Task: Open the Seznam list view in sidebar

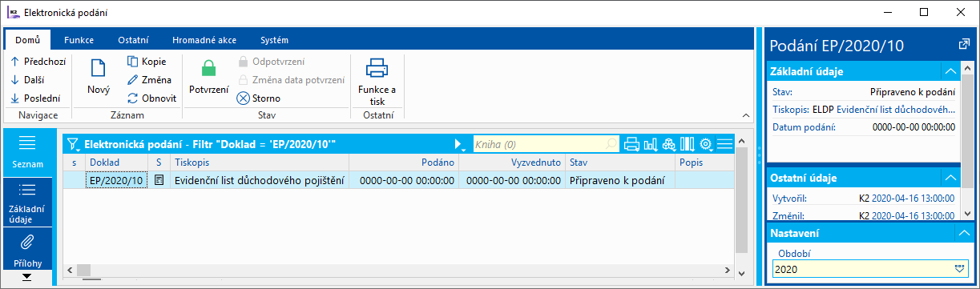Action: point(28,152)
